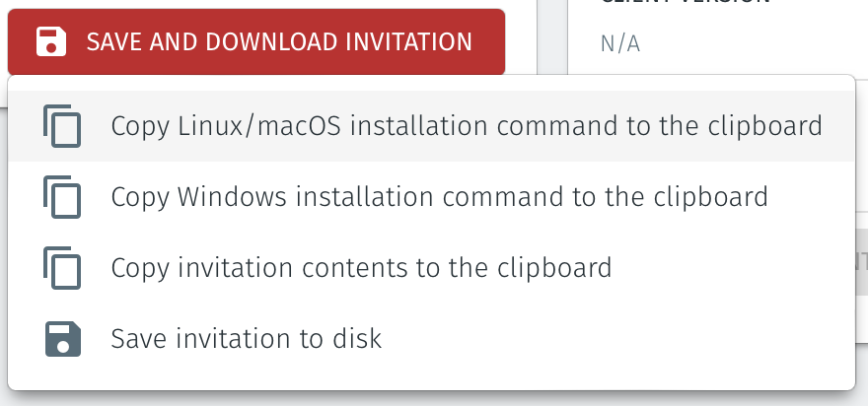Screen dimensions: 868x406
Task: Click the N/A client version value
Action: pos(619,44)
